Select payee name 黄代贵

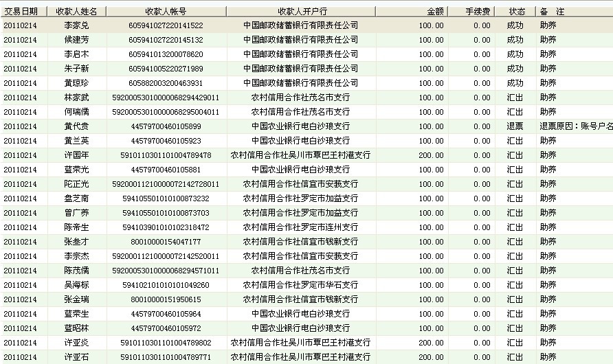pyautogui.click(x=77, y=126)
